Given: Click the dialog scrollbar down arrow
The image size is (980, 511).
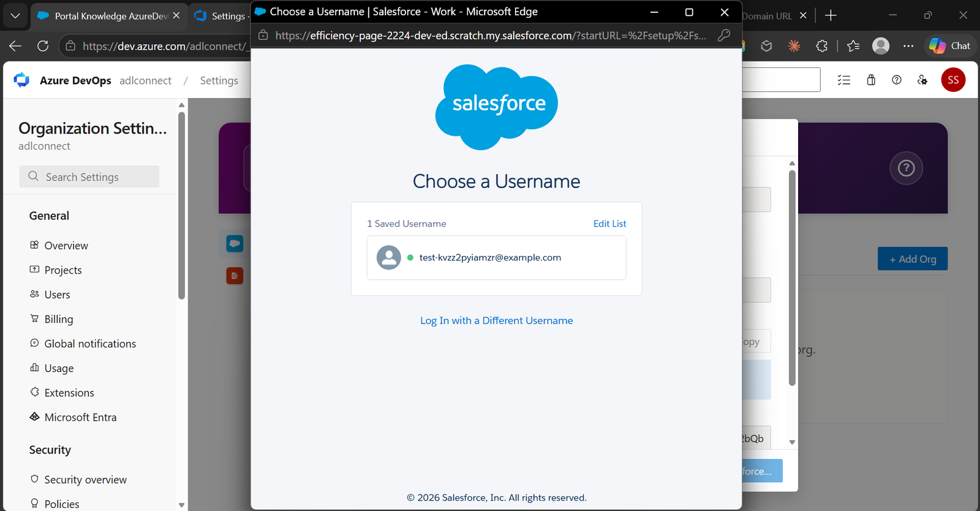Looking at the screenshot, I should (792, 442).
